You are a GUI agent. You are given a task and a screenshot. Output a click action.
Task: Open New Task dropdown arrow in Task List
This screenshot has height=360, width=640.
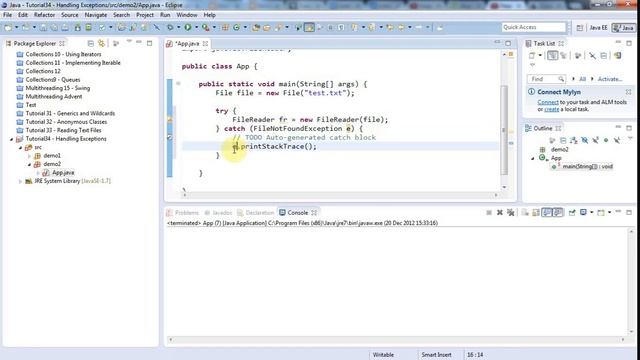[x=540, y=56]
